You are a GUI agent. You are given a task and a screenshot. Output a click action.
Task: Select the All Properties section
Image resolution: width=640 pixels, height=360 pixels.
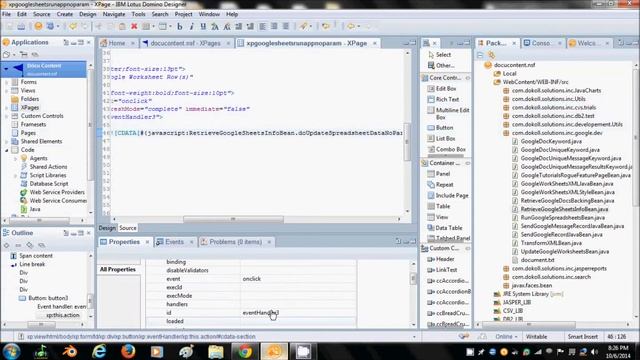click(x=118, y=269)
